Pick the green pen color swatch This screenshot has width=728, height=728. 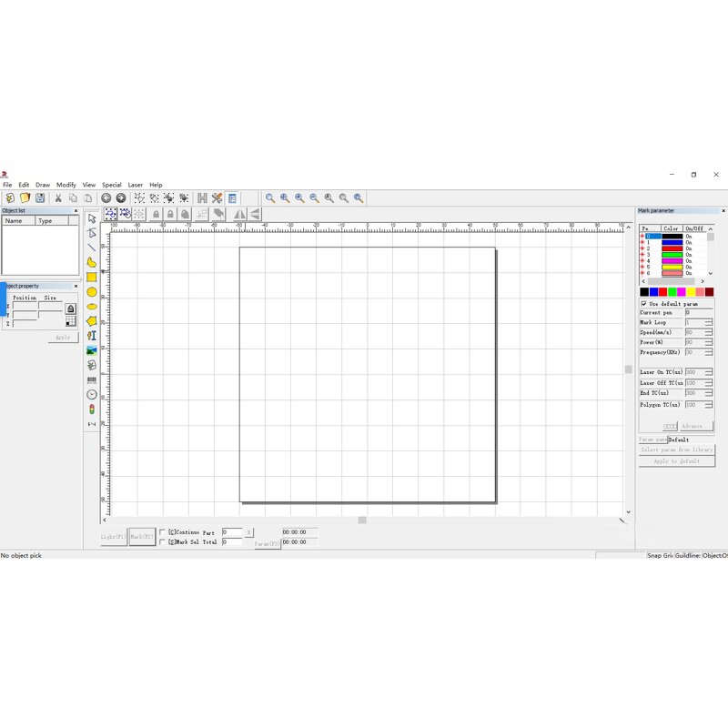(x=672, y=292)
